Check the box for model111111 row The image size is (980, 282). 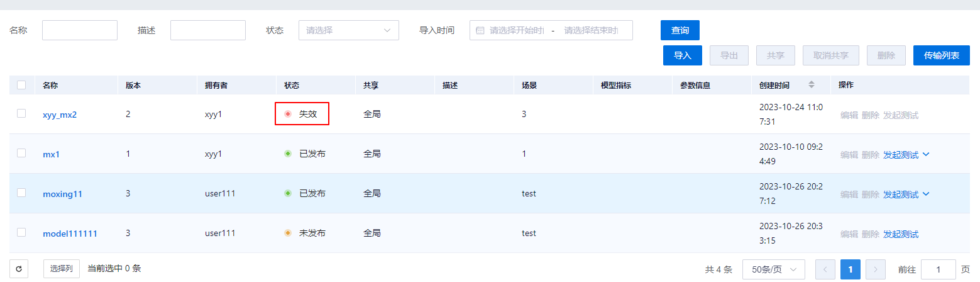21,232
